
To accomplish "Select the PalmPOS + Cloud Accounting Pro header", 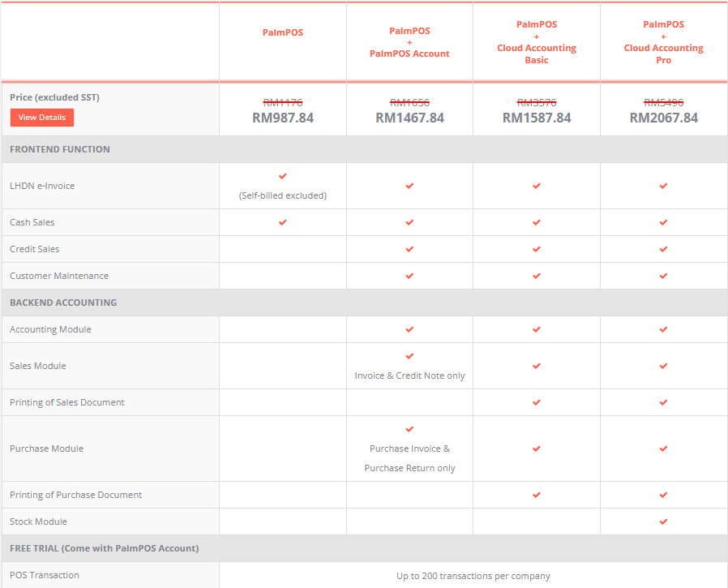I will [663, 42].
